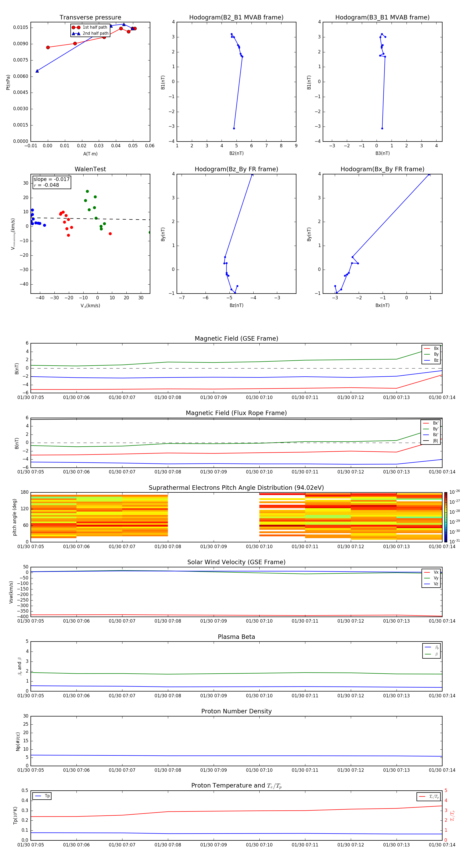Click the Bz legend entry in GSE magnetic field
473x868 pixels.
tap(431, 360)
